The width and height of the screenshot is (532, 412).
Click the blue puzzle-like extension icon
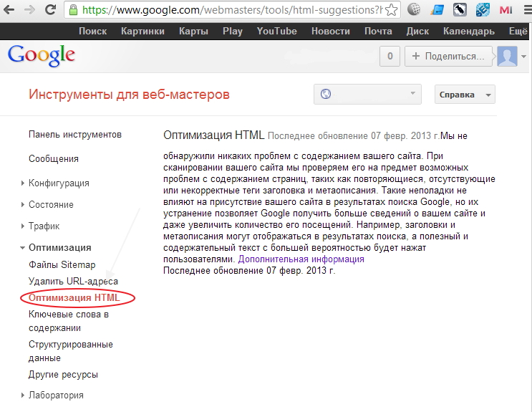point(483,10)
